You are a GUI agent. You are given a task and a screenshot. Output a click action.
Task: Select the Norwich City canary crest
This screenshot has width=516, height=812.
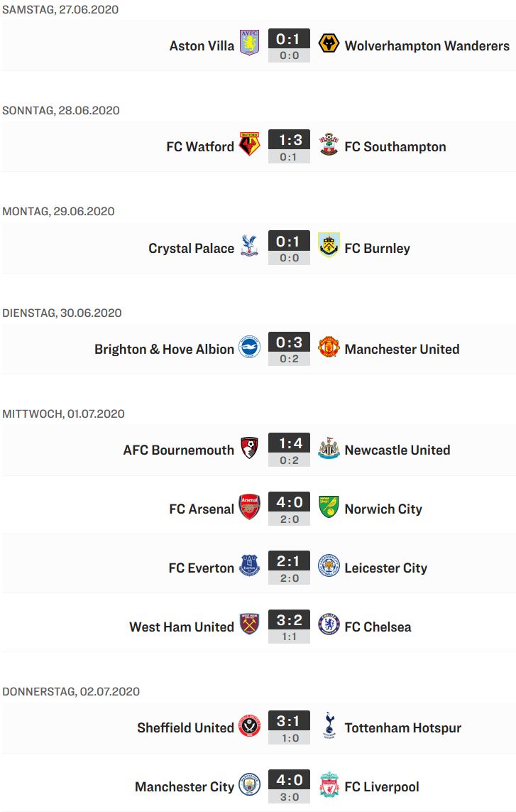(329, 507)
